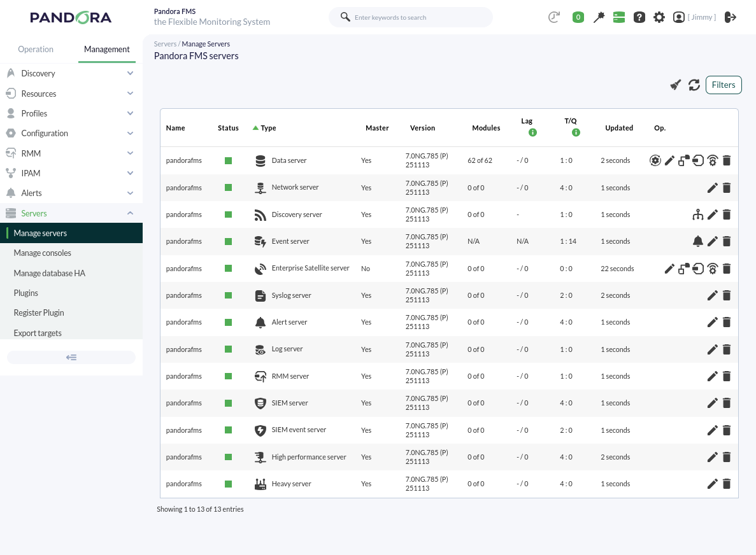Viewport: 756px width, 555px height.
Task: Edit the SIEM event server pencil icon
Action: click(713, 430)
